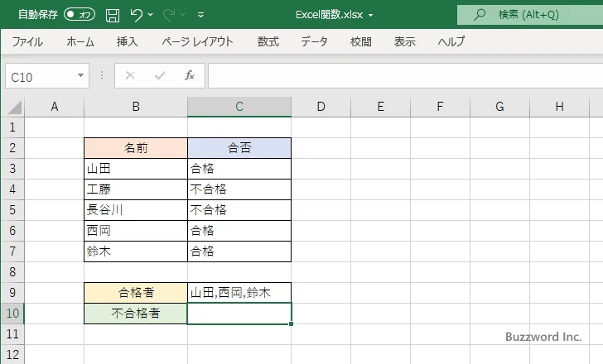Viewport: 603px width, 364px height.
Task: Select row 1 header
Action: [x=12, y=127]
